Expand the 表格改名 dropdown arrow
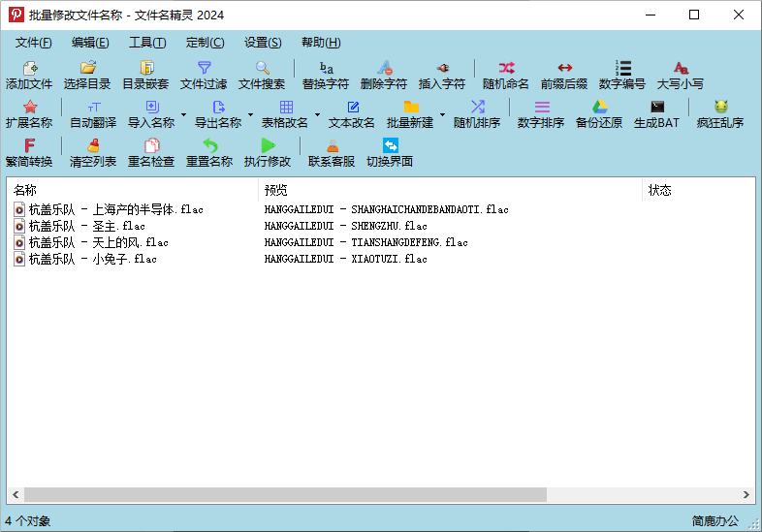Image resolution: width=762 pixels, height=532 pixels. (x=317, y=115)
